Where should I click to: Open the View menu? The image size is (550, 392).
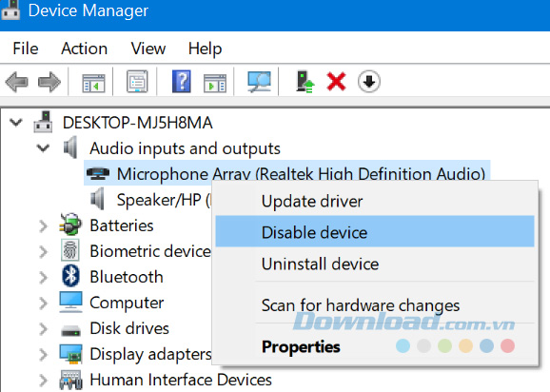point(148,49)
